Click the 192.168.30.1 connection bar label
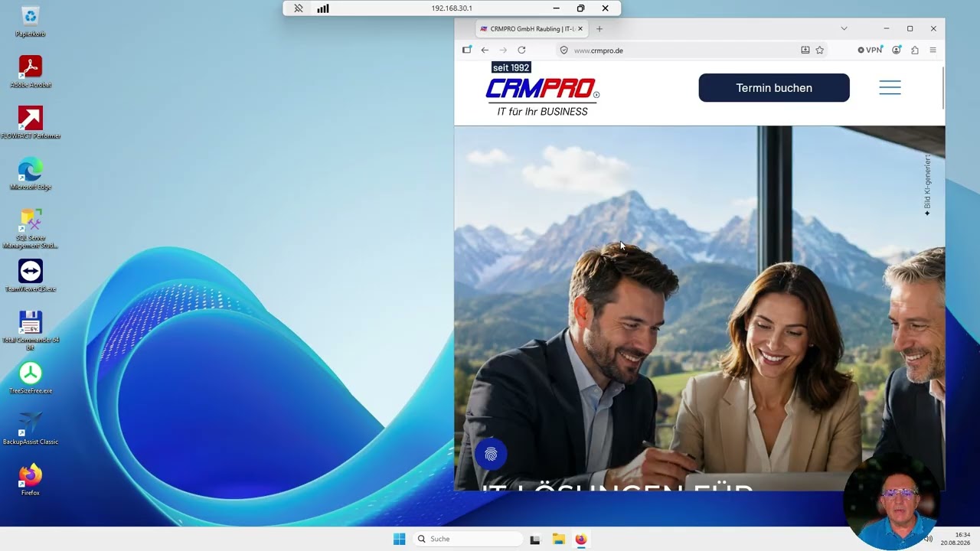The height and width of the screenshot is (551, 980). [x=452, y=8]
